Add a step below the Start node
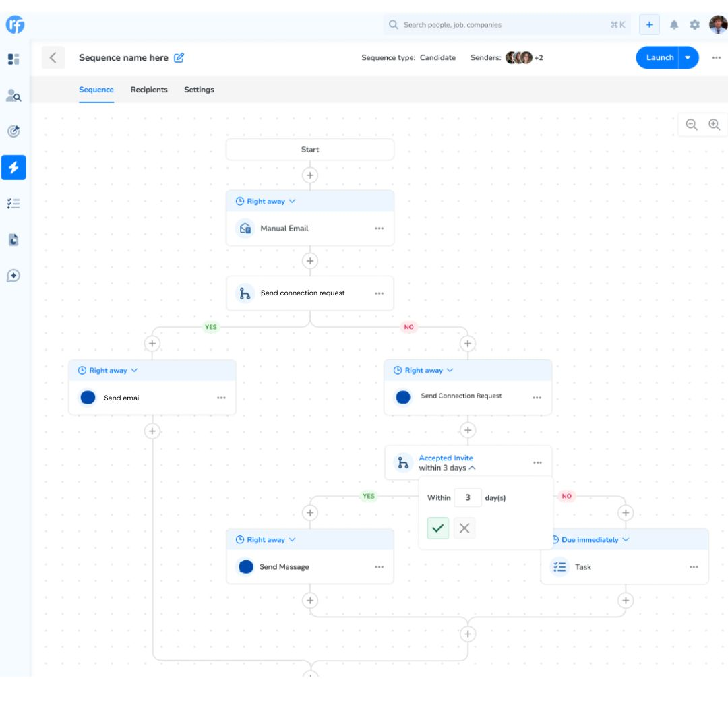 (310, 175)
